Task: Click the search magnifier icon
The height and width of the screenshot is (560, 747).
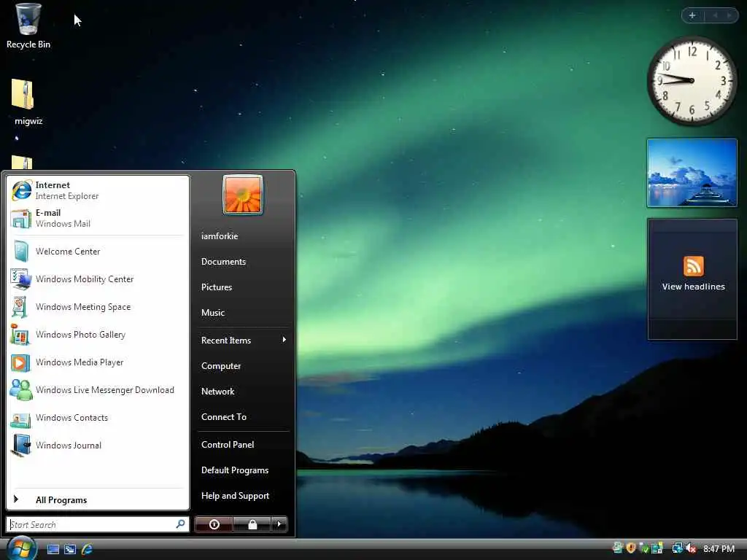Action: tap(181, 524)
